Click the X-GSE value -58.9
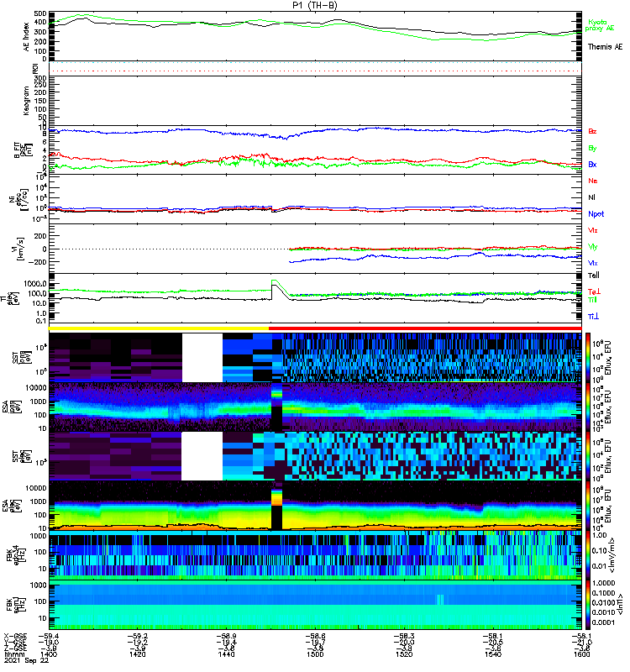The height and width of the screenshot is (672, 630). tap(226, 636)
